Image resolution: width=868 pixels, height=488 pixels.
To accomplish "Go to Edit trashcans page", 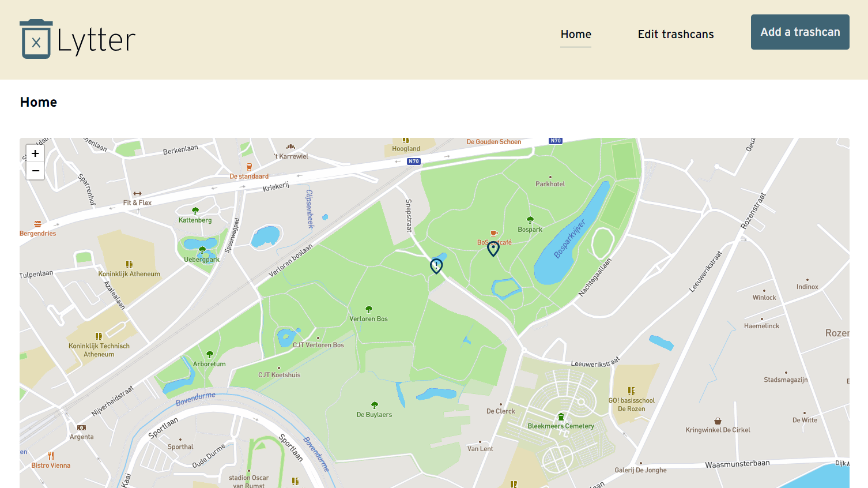I will tap(675, 34).
